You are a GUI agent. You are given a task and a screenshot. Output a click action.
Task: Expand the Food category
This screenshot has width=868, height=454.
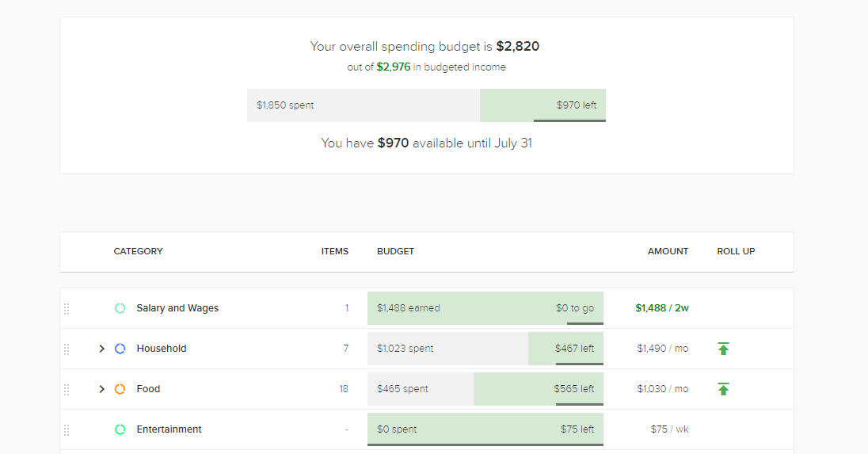coord(101,389)
